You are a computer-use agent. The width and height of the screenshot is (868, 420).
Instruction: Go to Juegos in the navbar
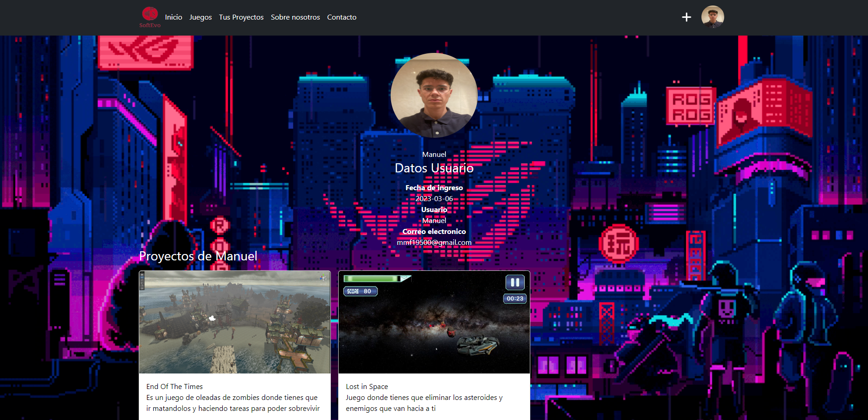[200, 17]
